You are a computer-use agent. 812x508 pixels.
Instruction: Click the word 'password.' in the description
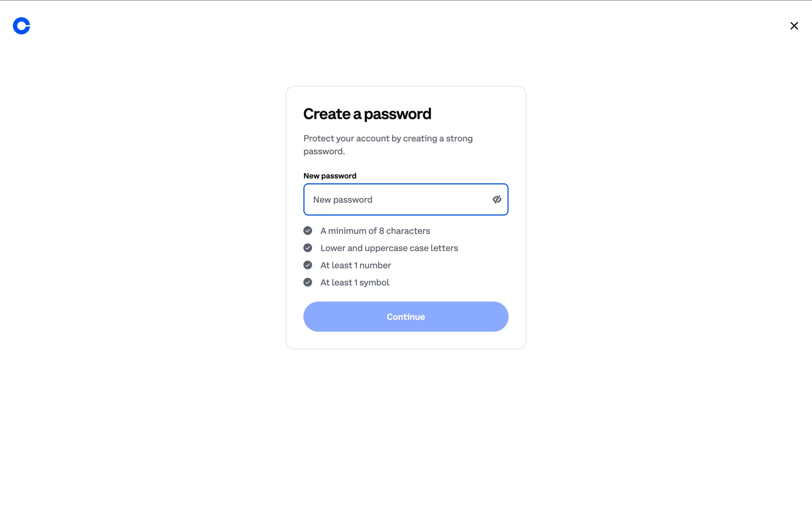[x=324, y=152]
